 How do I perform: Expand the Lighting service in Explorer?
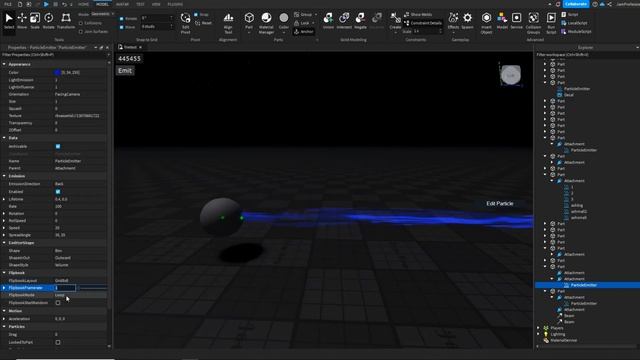click(538, 334)
